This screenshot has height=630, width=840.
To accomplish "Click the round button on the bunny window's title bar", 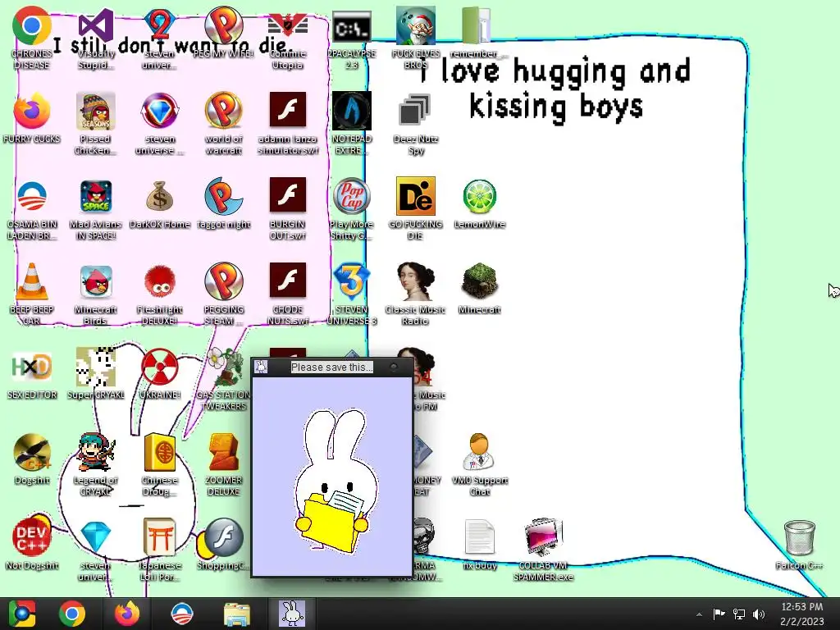I will pyautogui.click(x=394, y=367).
